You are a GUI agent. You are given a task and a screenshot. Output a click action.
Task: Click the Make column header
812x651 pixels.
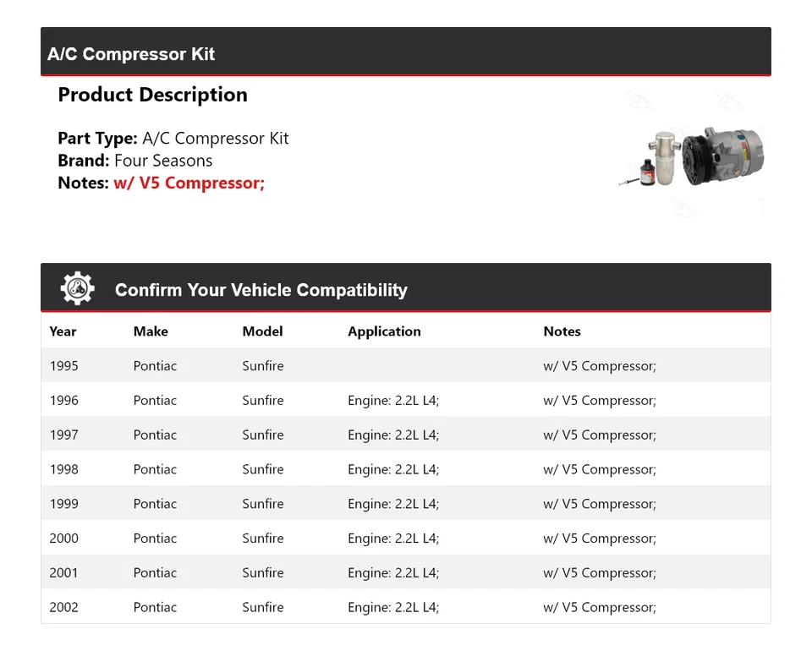(x=151, y=331)
